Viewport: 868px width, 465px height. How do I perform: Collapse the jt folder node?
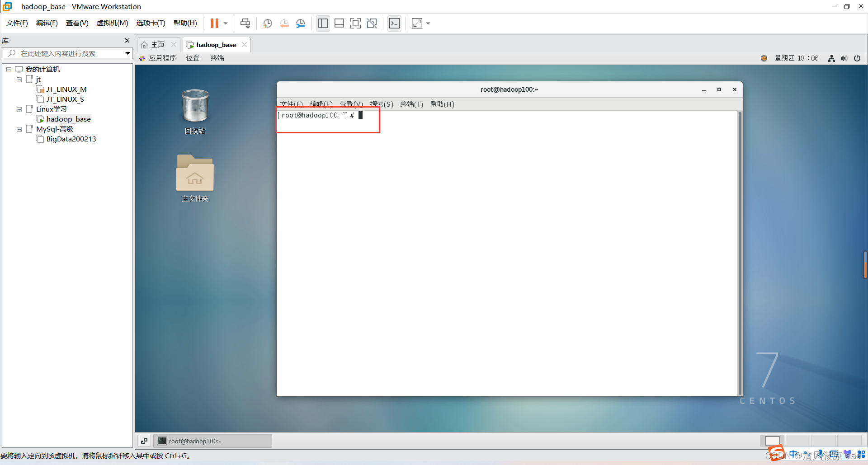point(19,80)
